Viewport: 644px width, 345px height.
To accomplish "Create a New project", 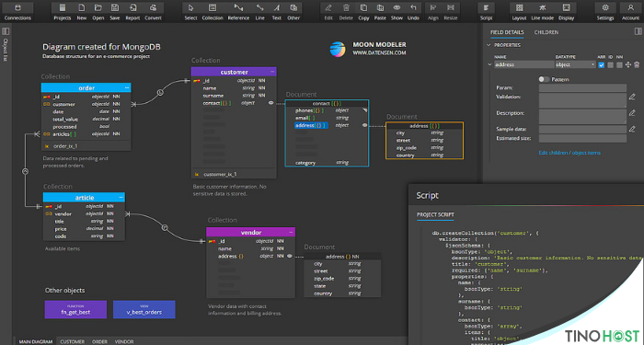I will click(82, 7).
